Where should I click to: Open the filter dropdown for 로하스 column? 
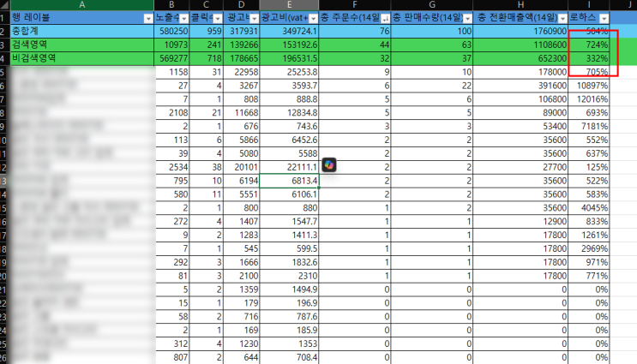pos(604,19)
